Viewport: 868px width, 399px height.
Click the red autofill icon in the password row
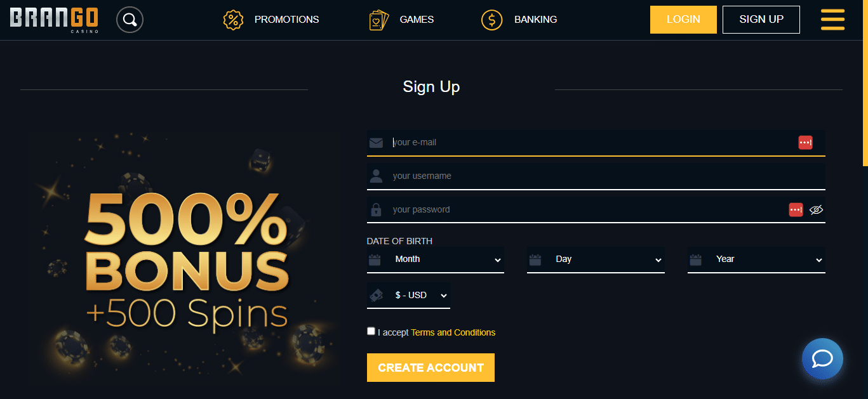[x=796, y=209]
